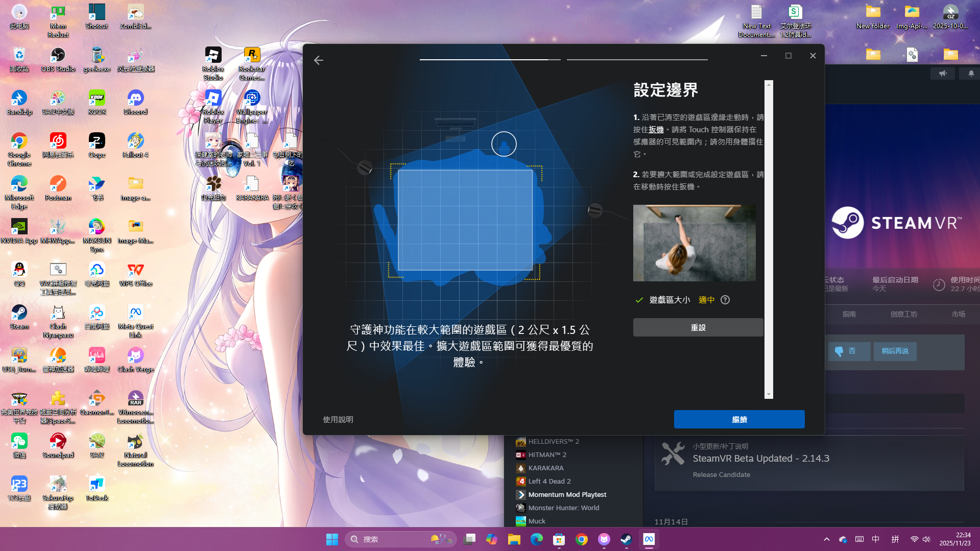Switch to the 创意工坊 workshop tab

click(x=903, y=314)
